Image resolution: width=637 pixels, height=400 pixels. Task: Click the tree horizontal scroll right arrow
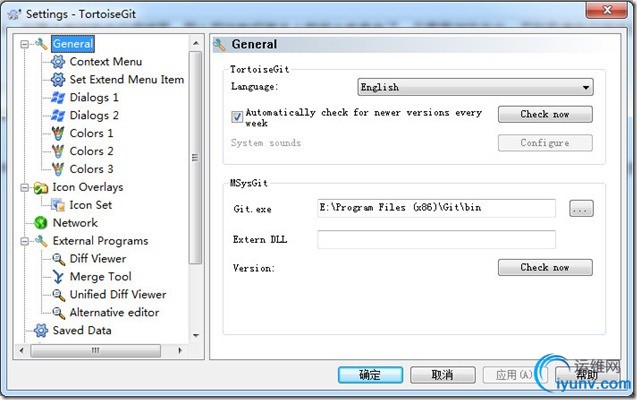(x=180, y=350)
